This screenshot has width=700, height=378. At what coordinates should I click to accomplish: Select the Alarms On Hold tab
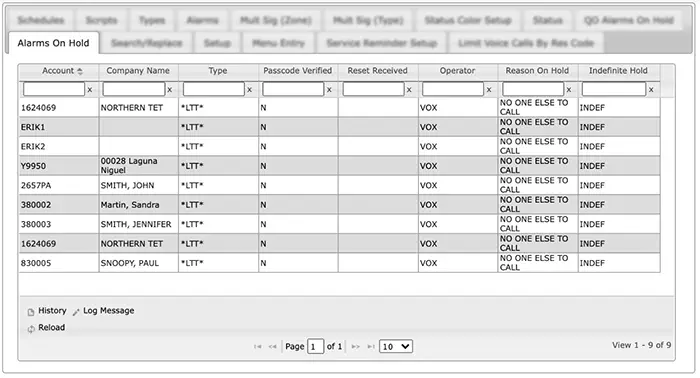[x=54, y=43]
